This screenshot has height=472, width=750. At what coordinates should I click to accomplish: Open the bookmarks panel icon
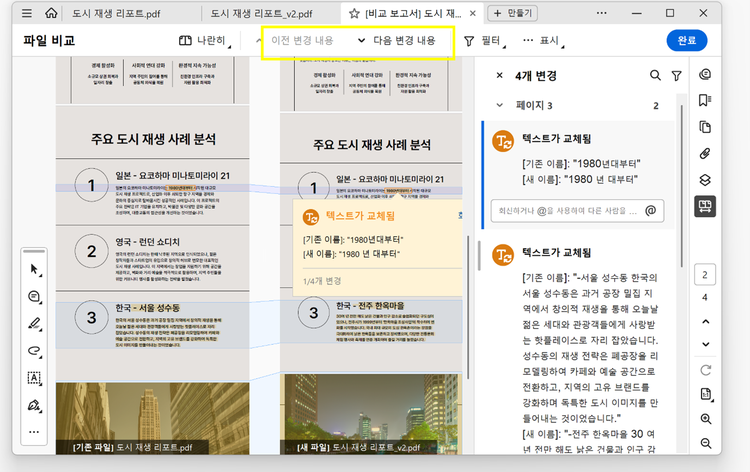(x=705, y=100)
